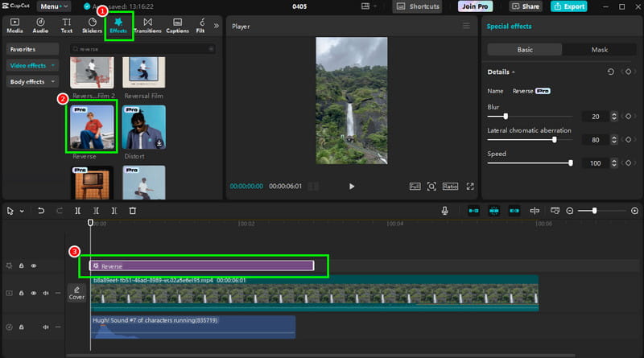Click the undo arrow in timeline toolbar
This screenshot has height=358, width=644.
pos(42,211)
